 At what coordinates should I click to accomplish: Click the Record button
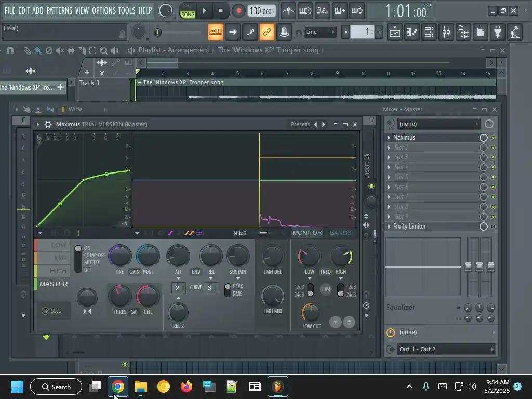[x=238, y=11]
